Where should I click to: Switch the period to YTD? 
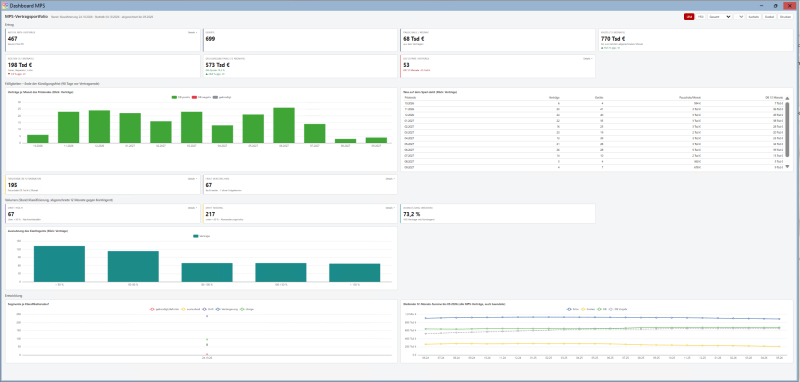click(701, 17)
